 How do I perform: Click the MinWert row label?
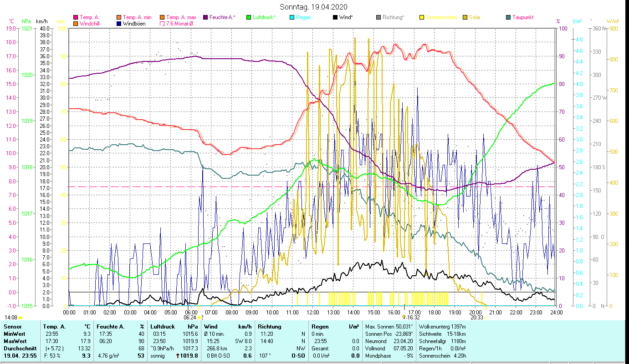[15, 334]
